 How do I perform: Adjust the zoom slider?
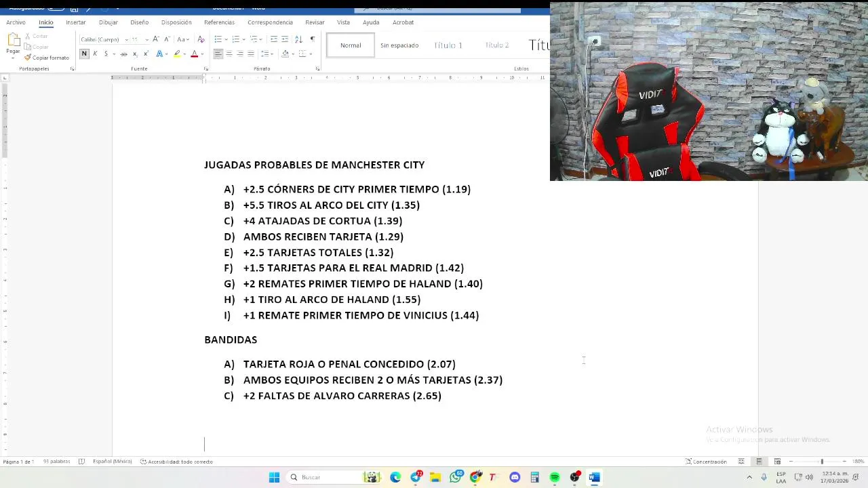(x=822, y=462)
